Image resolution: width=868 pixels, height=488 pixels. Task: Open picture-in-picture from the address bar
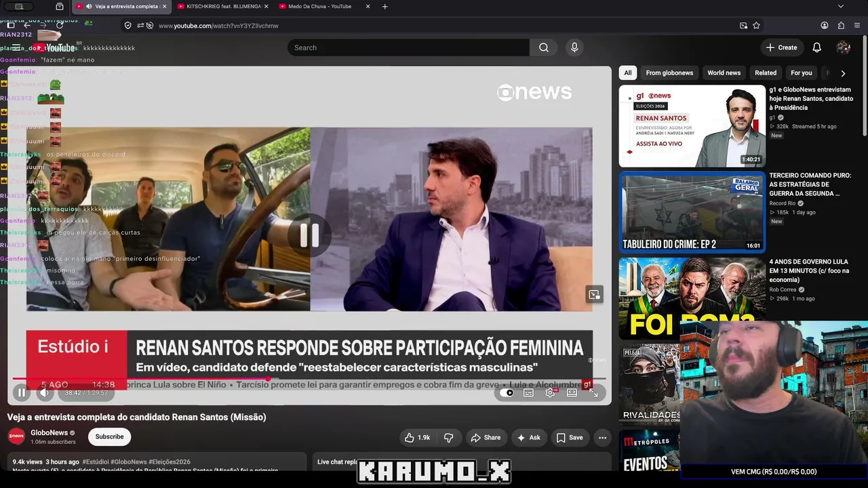[x=743, y=26]
